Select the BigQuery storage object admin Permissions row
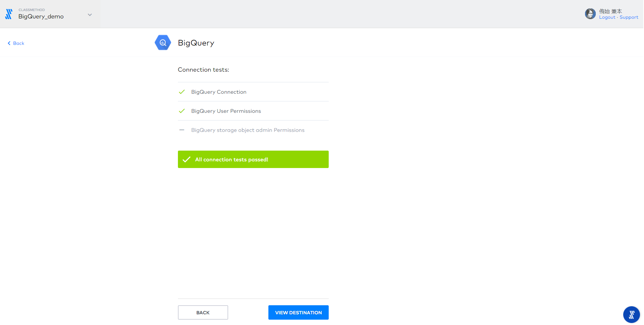644x325 pixels. 248,130
